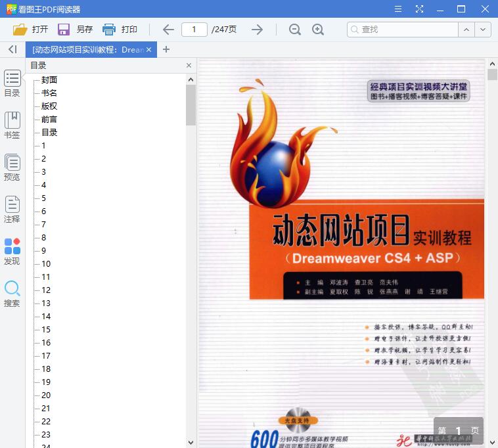Click the 查找 search field
Image resolution: width=498 pixels, height=448 pixels.
(x=403, y=30)
